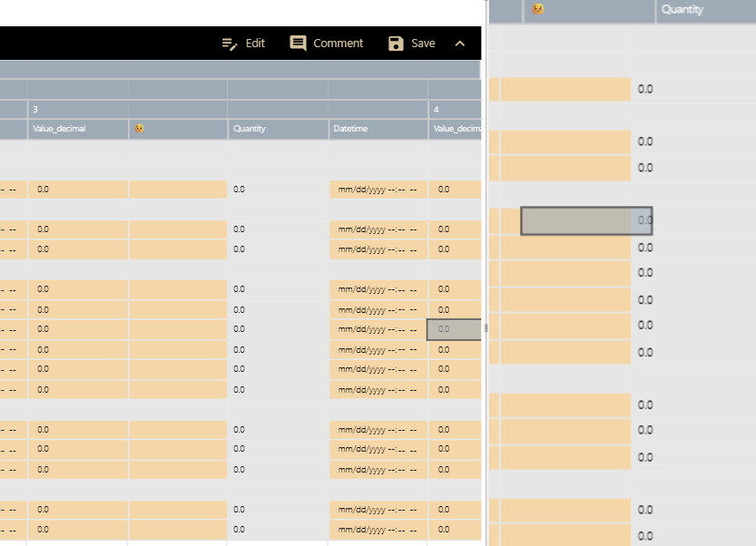The image size is (756, 546).
Task: Open the Comment tool
Action: (327, 44)
